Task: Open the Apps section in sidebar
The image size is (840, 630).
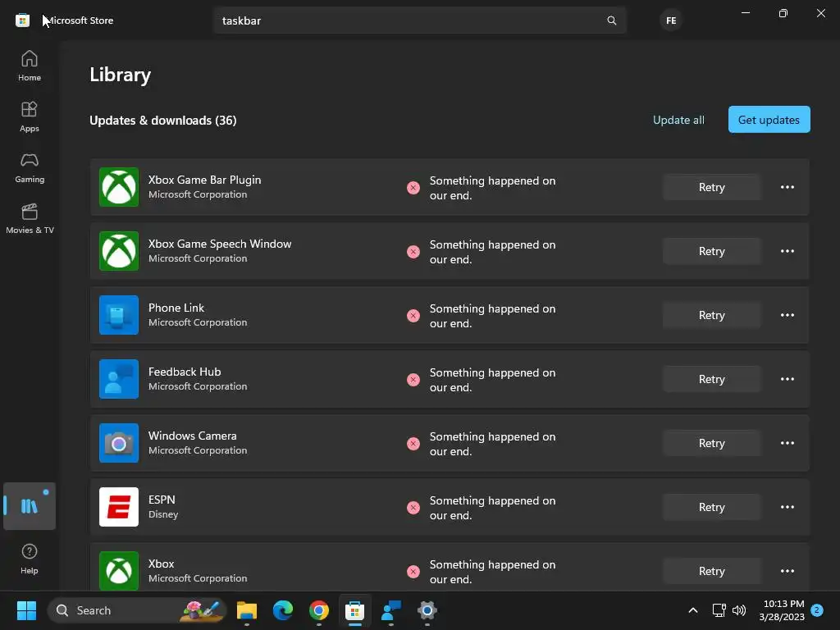Action: [x=30, y=116]
